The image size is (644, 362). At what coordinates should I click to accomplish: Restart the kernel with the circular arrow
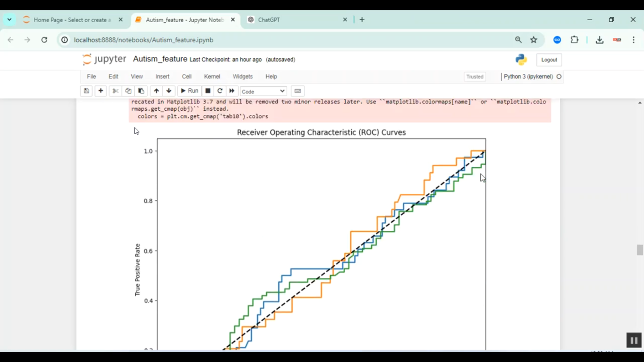(220, 91)
